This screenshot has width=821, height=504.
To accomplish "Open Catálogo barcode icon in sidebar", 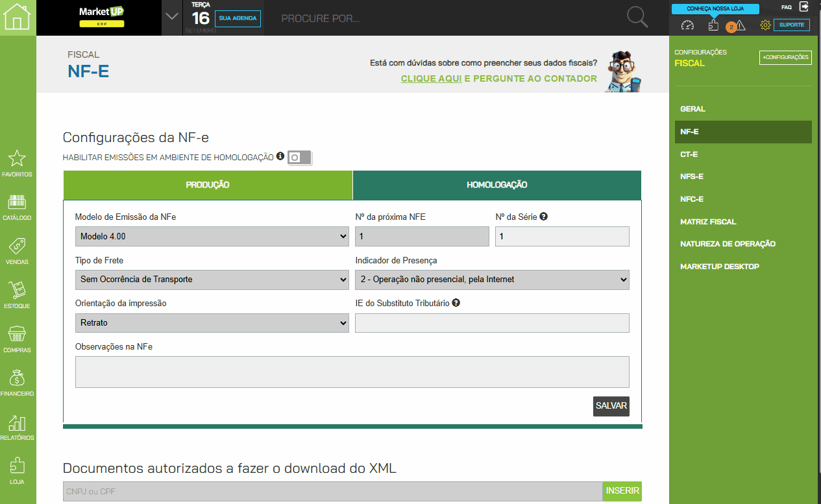I will click(17, 202).
